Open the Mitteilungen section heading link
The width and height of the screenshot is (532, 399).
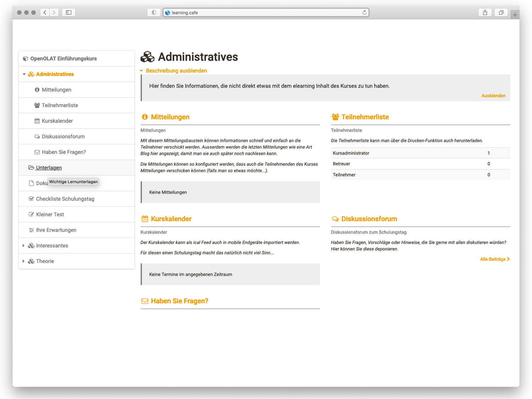(x=170, y=117)
